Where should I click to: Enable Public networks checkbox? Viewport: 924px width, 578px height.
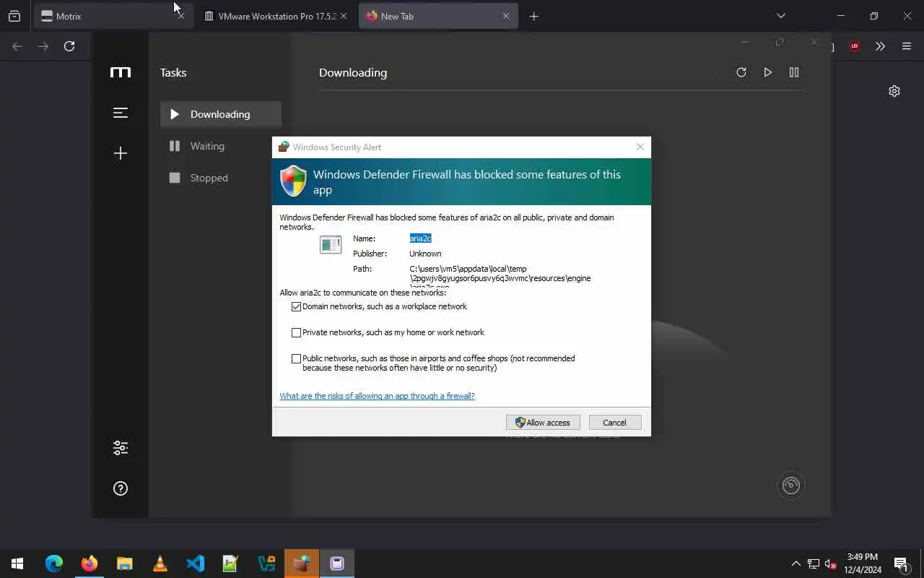tap(296, 358)
